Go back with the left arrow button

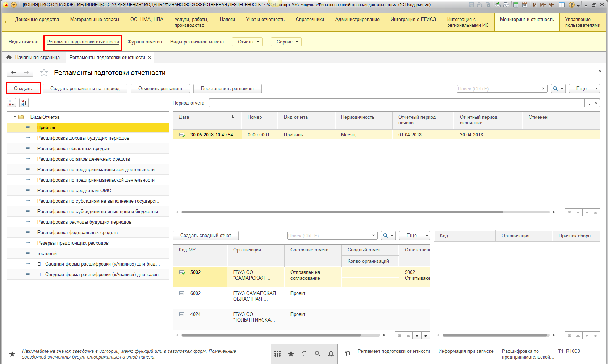13,72
